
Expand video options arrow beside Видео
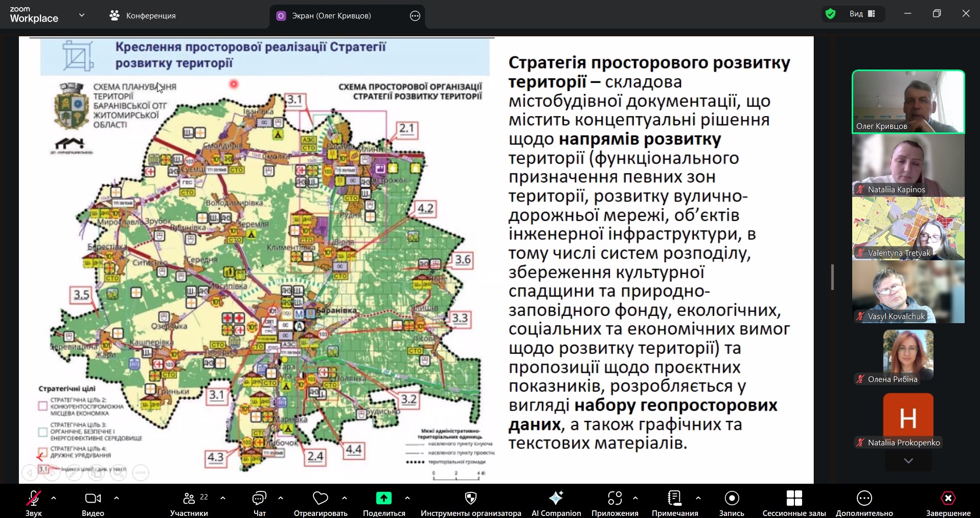pos(117,498)
